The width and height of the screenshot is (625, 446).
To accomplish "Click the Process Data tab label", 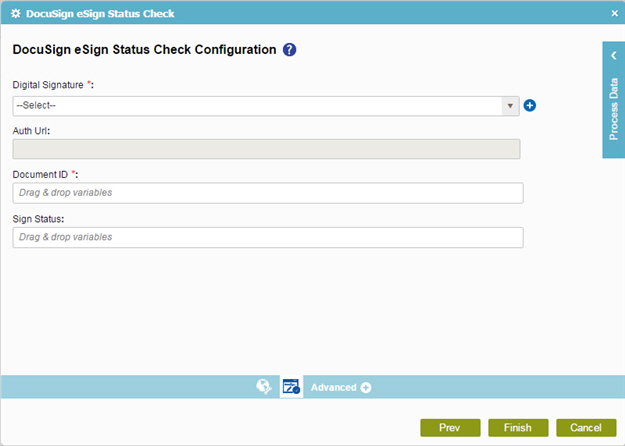I will click(x=614, y=109).
